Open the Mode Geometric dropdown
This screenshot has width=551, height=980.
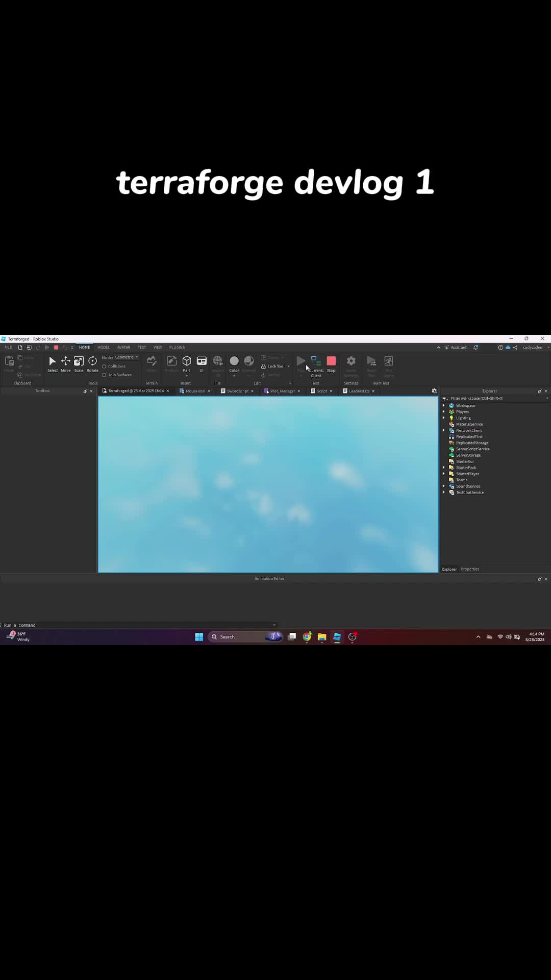pyautogui.click(x=127, y=357)
